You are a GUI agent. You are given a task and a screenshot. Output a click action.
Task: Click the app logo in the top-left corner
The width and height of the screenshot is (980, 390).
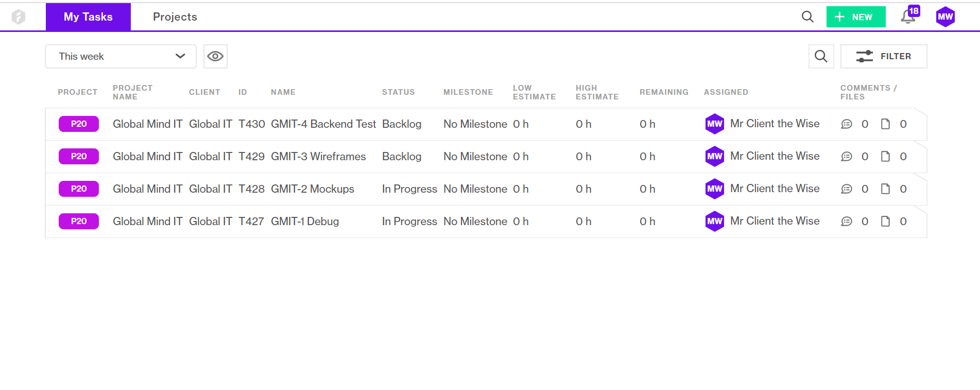pos(19,17)
